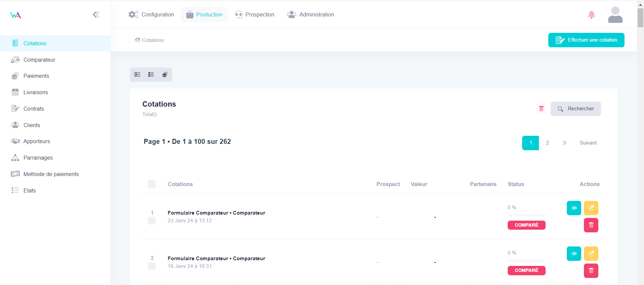Collapse the sidebar with double chevron
Image resolution: width=644 pixels, height=285 pixels.
(x=96, y=14)
